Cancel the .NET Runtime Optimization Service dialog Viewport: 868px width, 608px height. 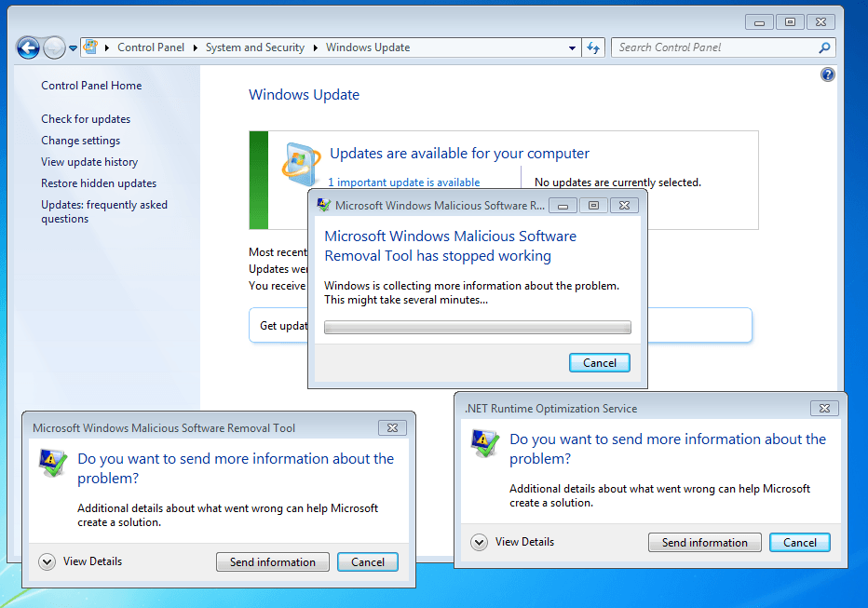pyautogui.click(x=800, y=543)
